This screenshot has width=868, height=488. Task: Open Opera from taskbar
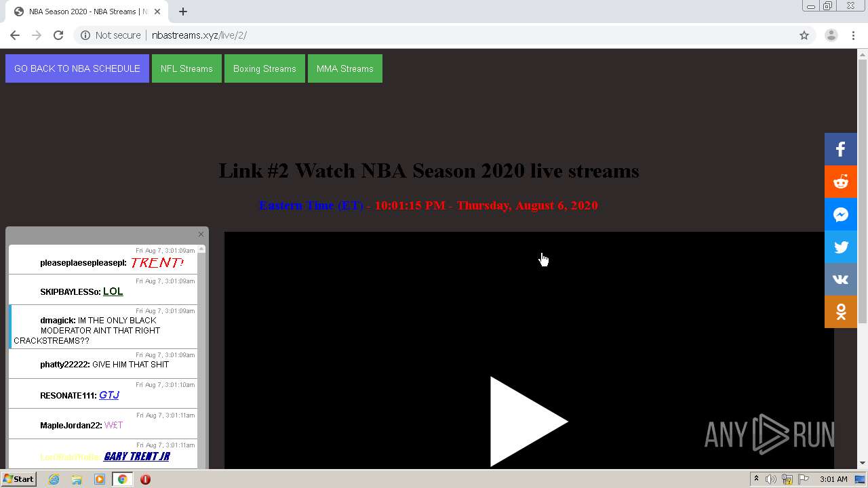pyautogui.click(x=145, y=479)
